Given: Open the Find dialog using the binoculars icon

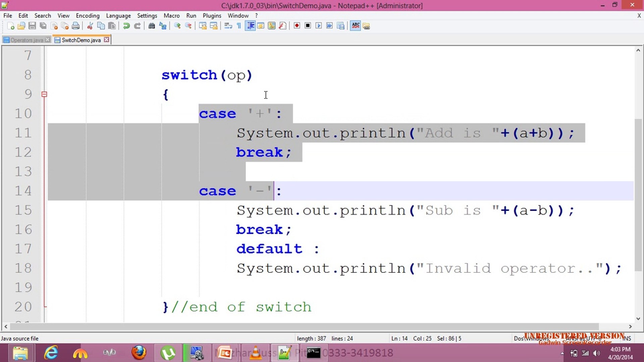Looking at the screenshot, I should tap(152, 25).
